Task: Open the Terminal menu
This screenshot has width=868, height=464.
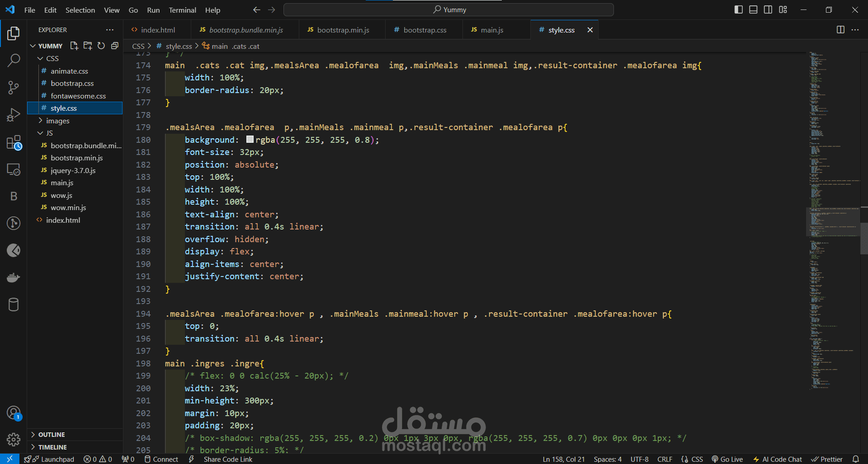Action: [182, 10]
